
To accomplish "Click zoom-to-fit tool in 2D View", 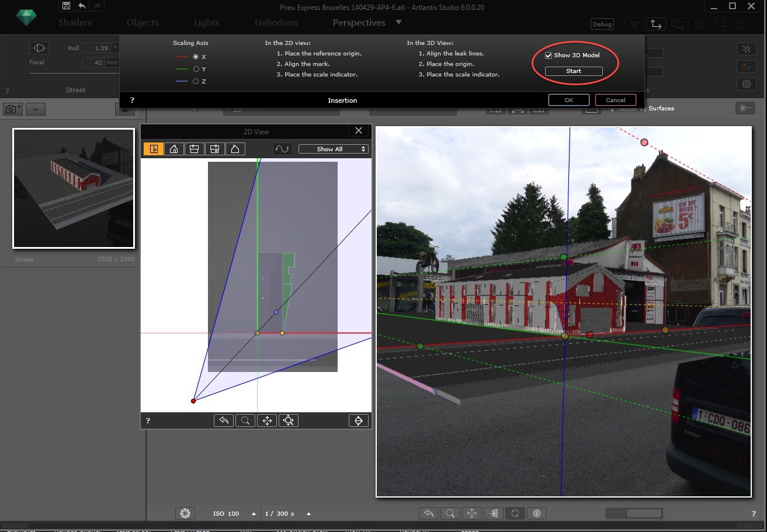I will coord(289,420).
